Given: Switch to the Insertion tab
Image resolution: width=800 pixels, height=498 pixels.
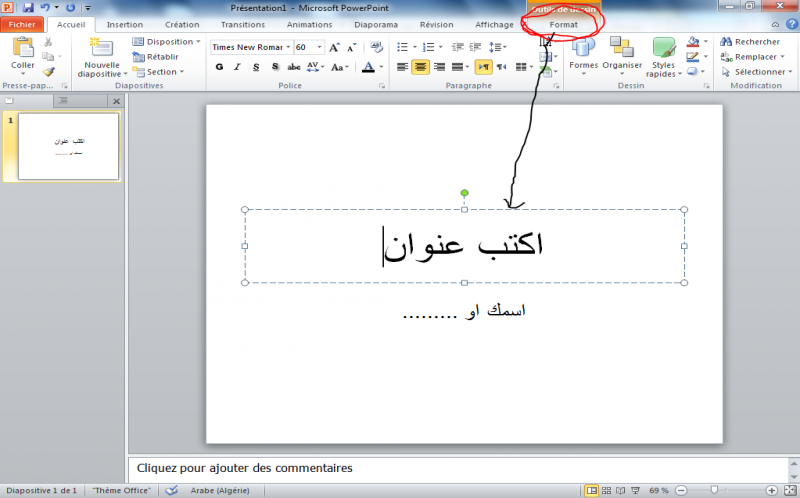Looking at the screenshot, I should click(x=124, y=24).
